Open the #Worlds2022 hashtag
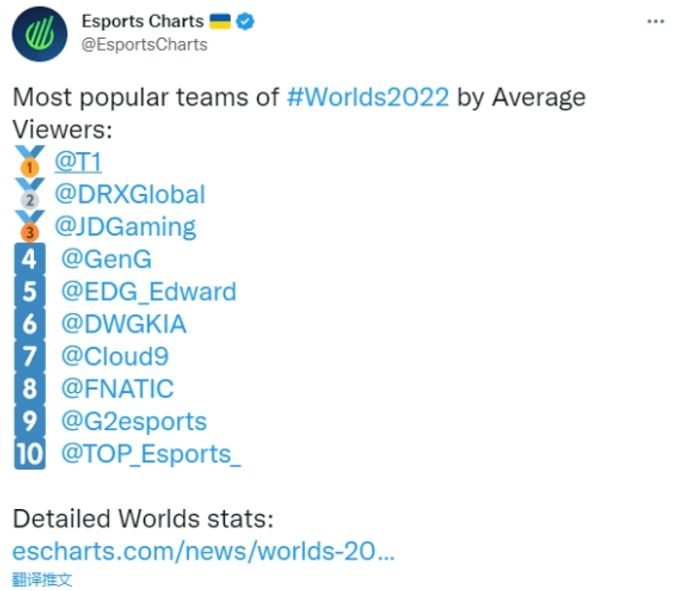Viewport: 678px width, 591px height. pos(369,98)
